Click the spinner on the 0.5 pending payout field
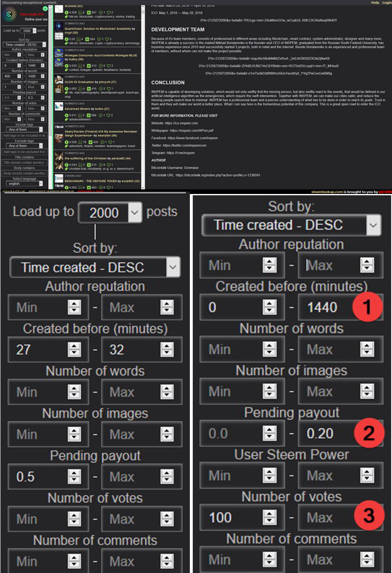 pos(74,477)
